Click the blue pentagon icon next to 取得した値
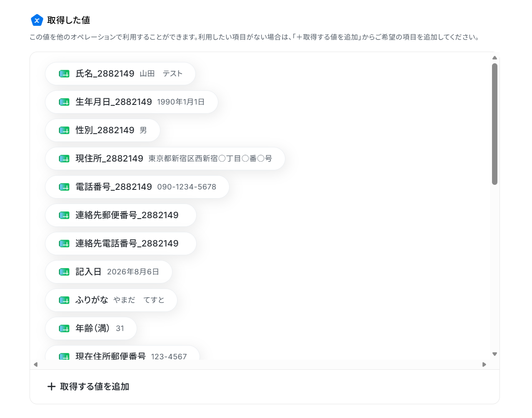 (37, 20)
